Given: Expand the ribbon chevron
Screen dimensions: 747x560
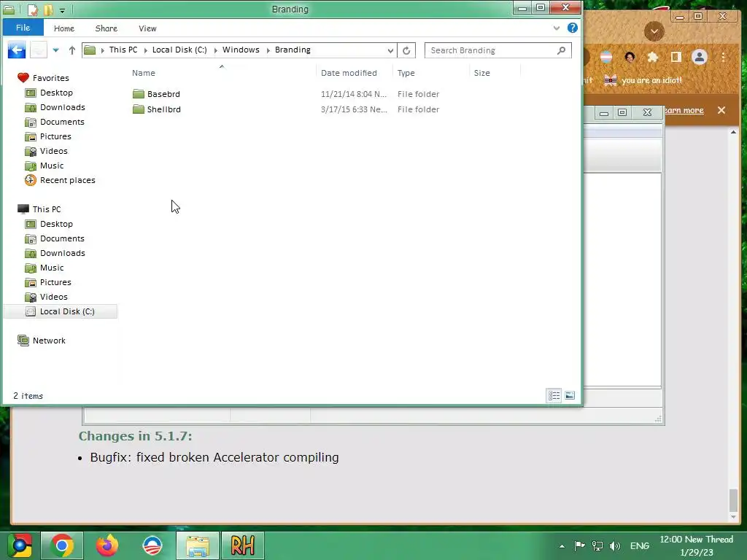Looking at the screenshot, I should point(557,28).
